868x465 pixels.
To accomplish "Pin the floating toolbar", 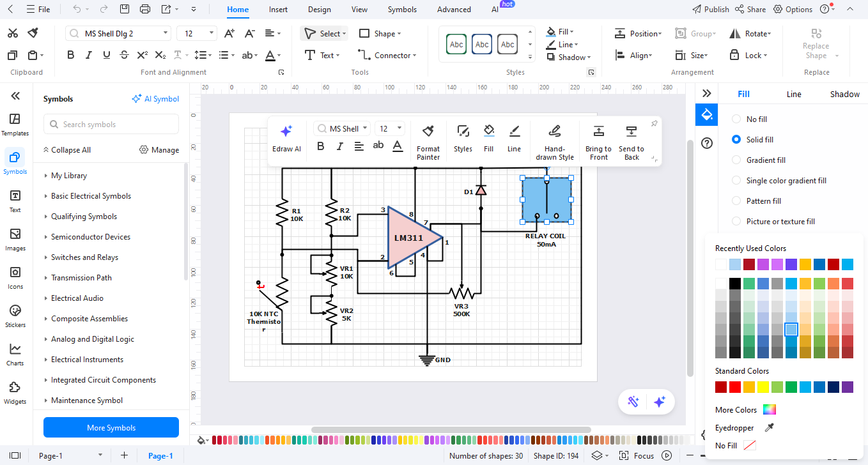I will pos(654,123).
